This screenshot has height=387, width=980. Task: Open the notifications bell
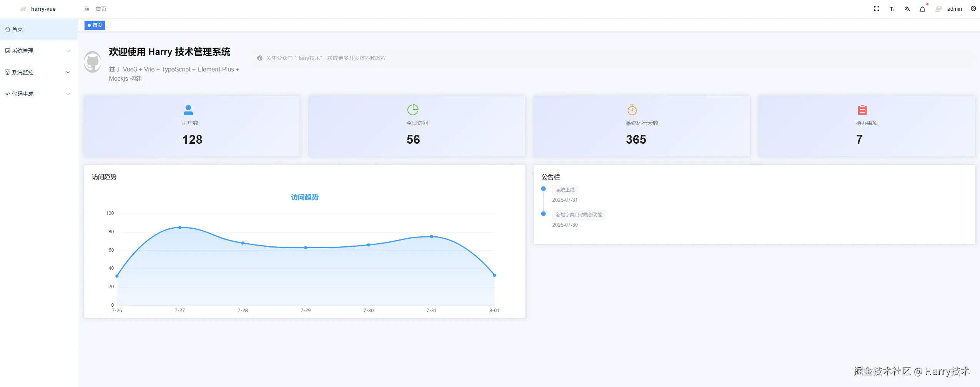tap(922, 9)
